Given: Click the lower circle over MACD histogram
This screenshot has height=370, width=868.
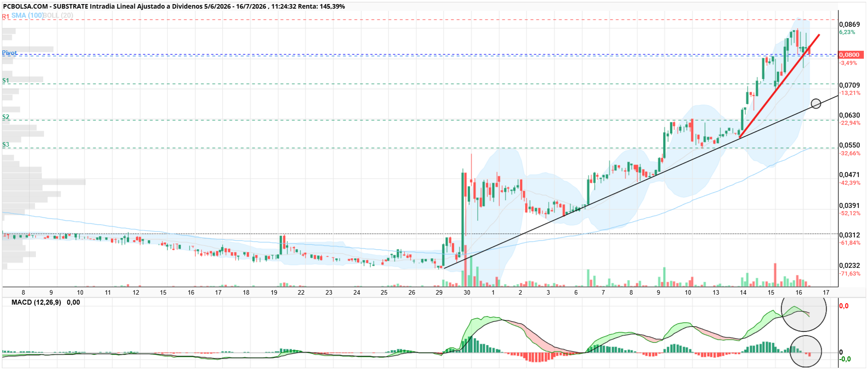Looking at the screenshot, I should pyautogui.click(x=806, y=351).
